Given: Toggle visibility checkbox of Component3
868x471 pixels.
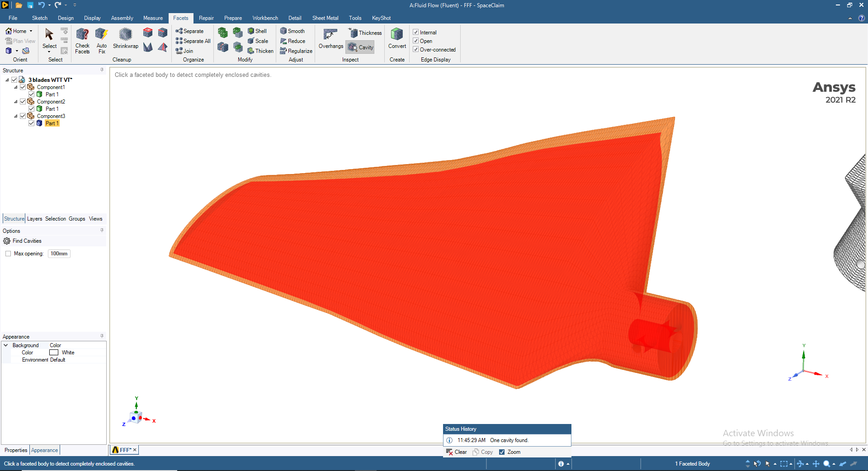Looking at the screenshot, I should [x=23, y=116].
